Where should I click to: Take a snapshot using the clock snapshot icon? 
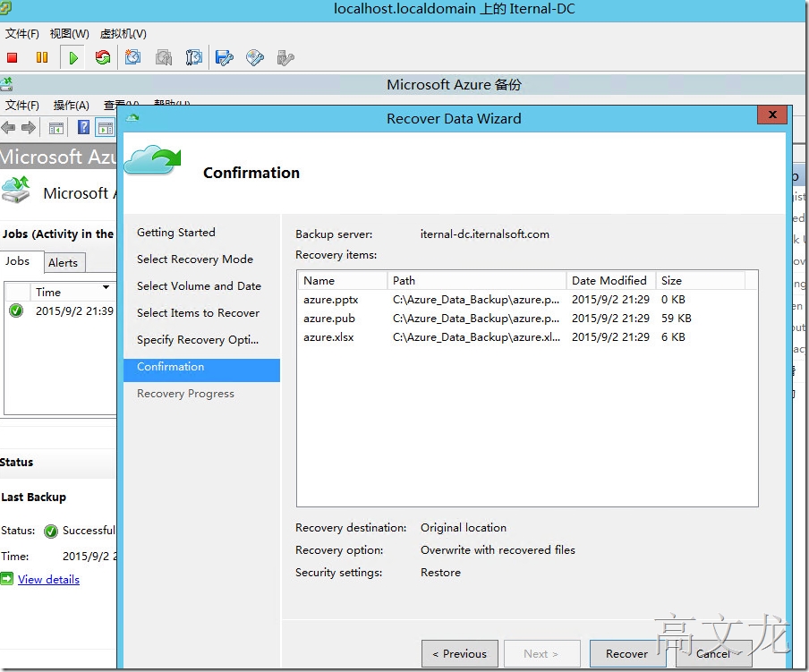click(x=133, y=57)
